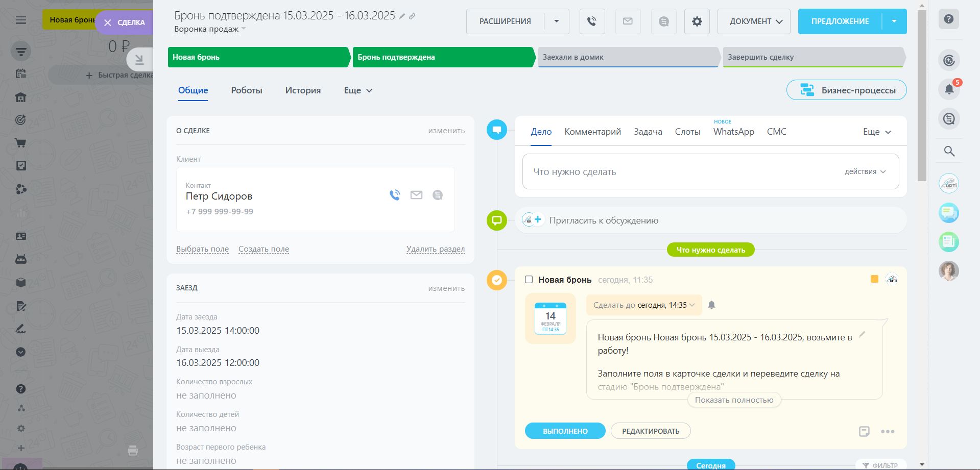Send email to contact Петр Сидоров
980x470 pixels.
[x=416, y=195]
